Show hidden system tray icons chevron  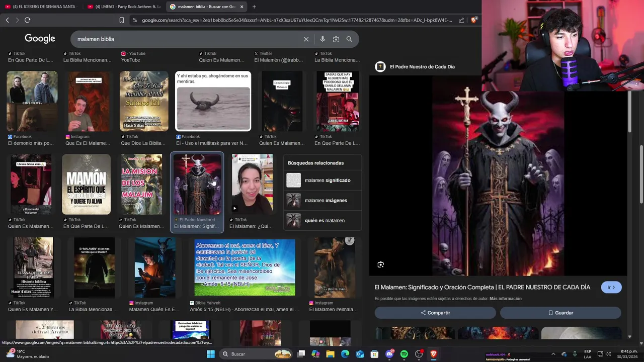point(553,354)
